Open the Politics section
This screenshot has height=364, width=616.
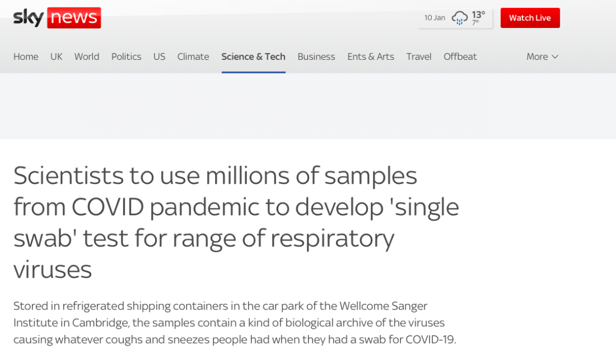pos(126,57)
